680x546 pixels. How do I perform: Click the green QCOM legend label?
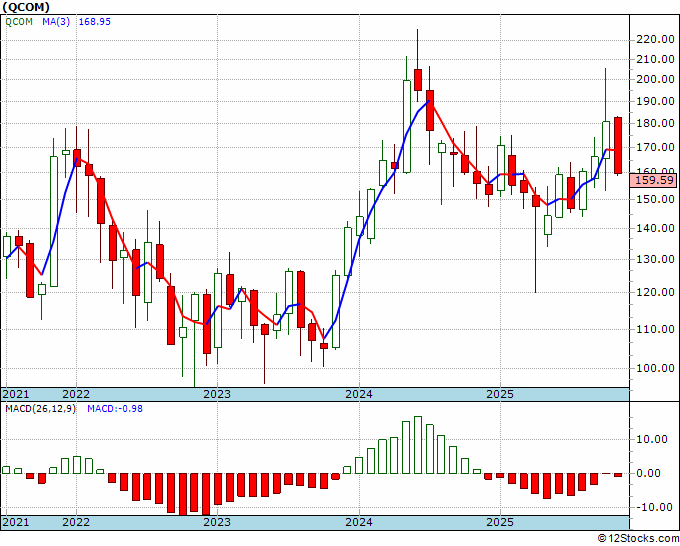click(x=19, y=21)
